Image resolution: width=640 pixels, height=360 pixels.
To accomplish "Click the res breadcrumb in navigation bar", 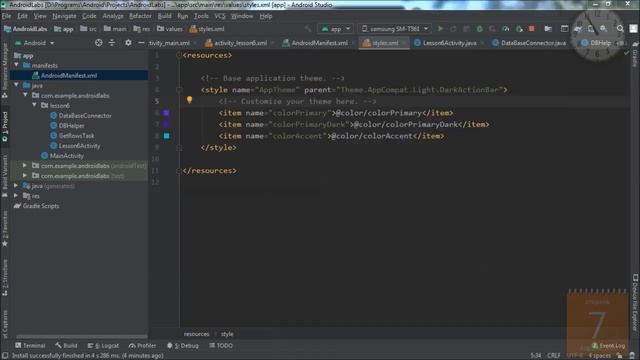I will (x=142, y=29).
